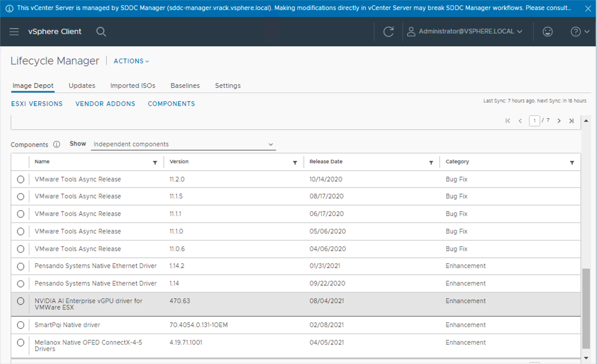Image resolution: width=597 pixels, height=364 pixels.
Task: Open the Show Independent components dropdown
Action: click(183, 145)
